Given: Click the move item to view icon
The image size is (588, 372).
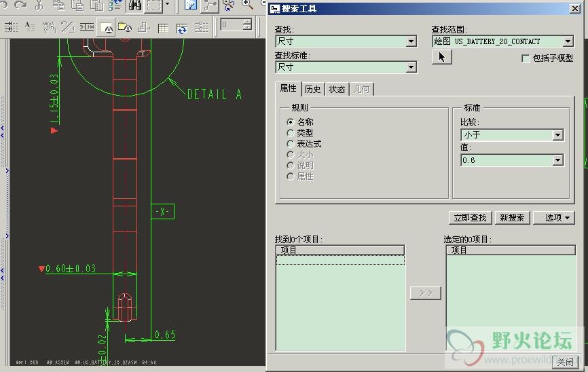Looking at the screenshot, I should coord(144,27).
